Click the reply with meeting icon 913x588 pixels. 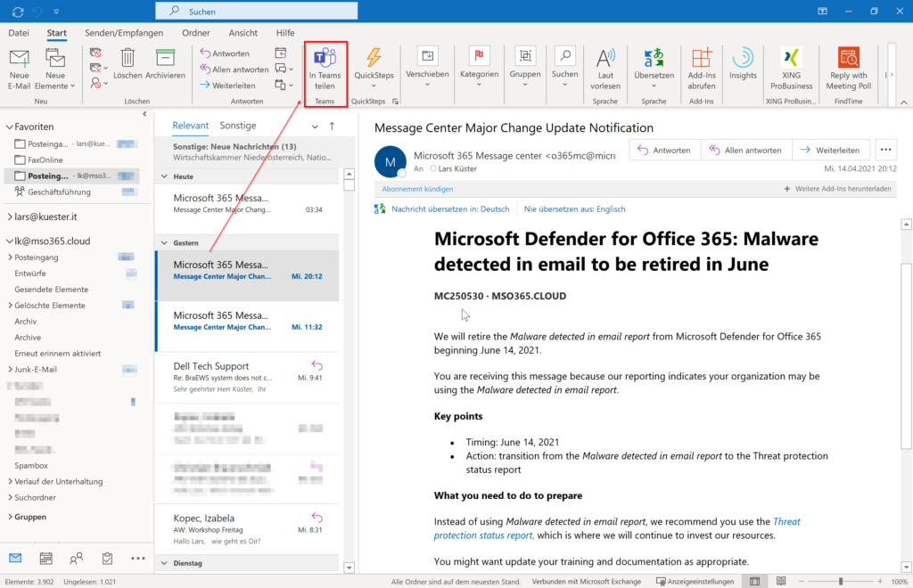click(x=281, y=53)
